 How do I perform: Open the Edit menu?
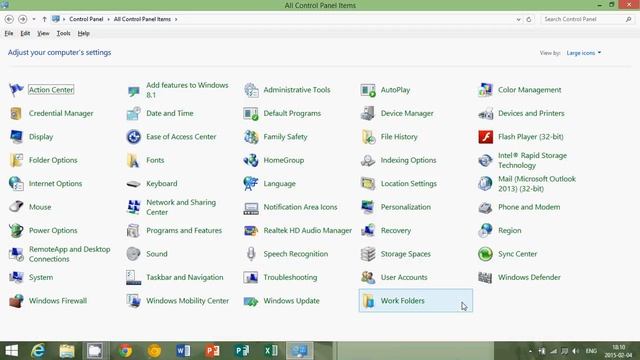[x=25, y=33]
